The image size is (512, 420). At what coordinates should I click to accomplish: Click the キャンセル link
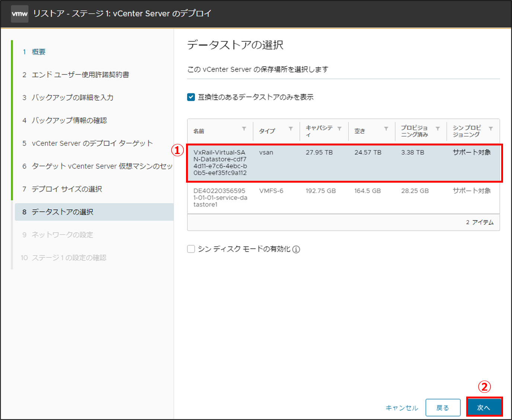point(402,408)
